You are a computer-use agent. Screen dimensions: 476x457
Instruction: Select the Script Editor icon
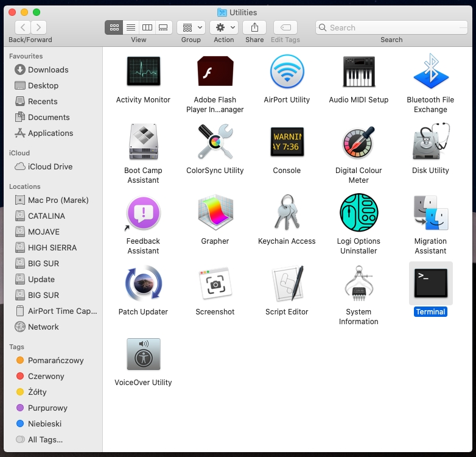click(287, 283)
